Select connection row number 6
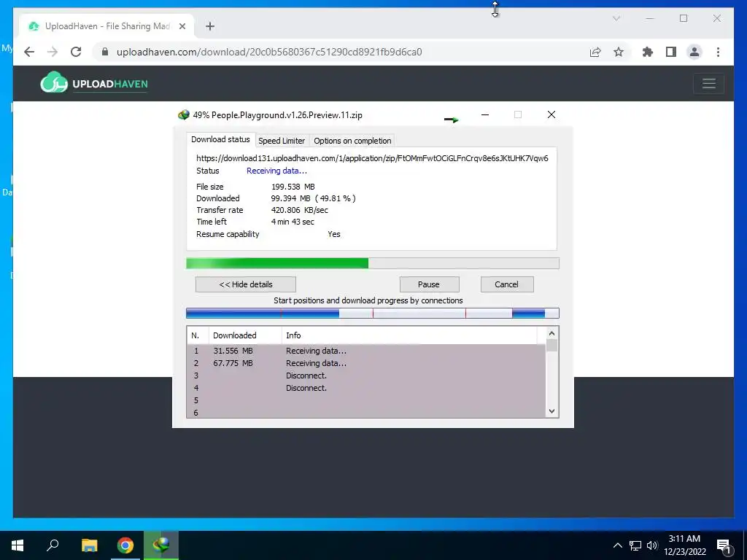 click(x=366, y=413)
